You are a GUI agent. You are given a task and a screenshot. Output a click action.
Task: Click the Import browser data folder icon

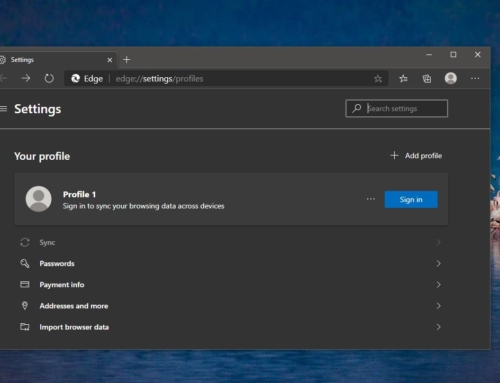click(25, 327)
